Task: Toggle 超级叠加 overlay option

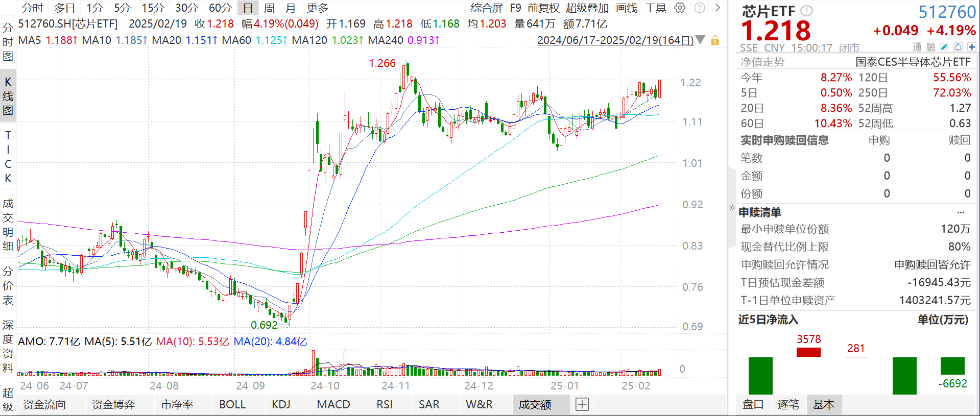Action: point(587,8)
